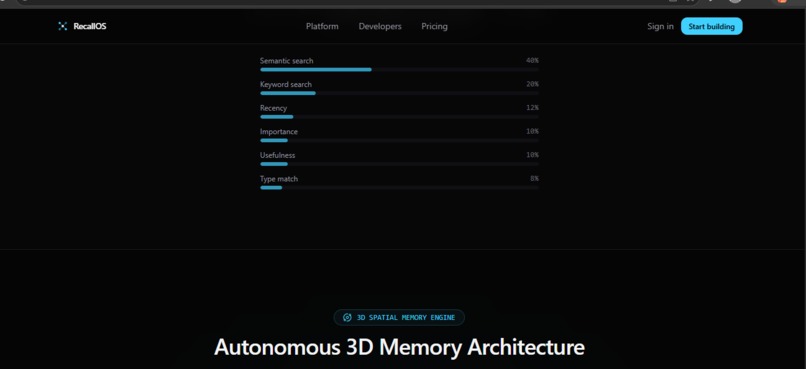This screenshot has height=369, width=806.
Task: Select the Recency label
Action: [x=273, y=108]
